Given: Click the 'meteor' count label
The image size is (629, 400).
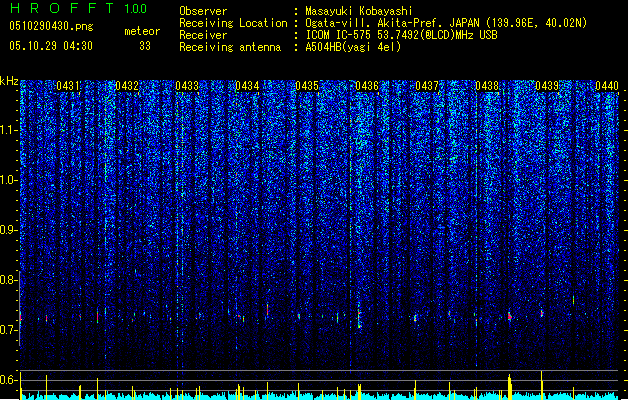Looking at the screenshot, I should [x=142, y=31].
